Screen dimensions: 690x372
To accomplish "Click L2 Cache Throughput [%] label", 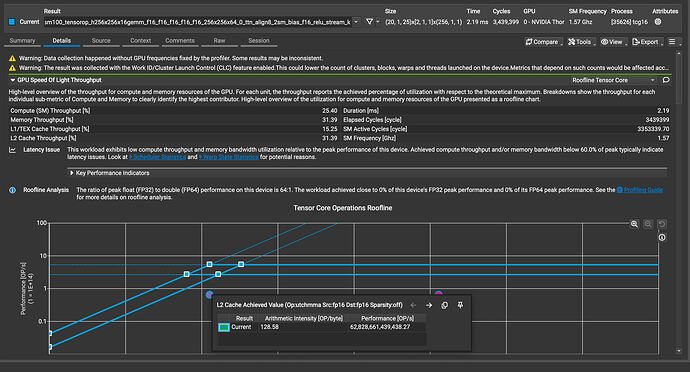I will click(43, 138).
